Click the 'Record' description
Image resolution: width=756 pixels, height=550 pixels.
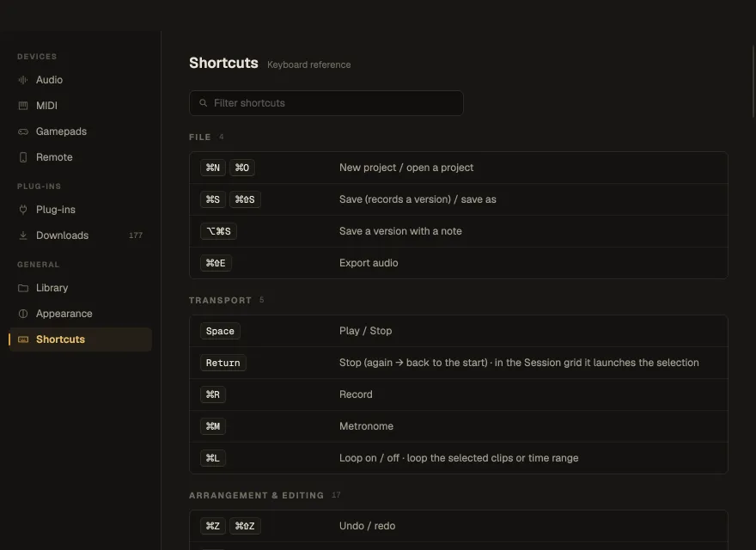coord(356,394)
